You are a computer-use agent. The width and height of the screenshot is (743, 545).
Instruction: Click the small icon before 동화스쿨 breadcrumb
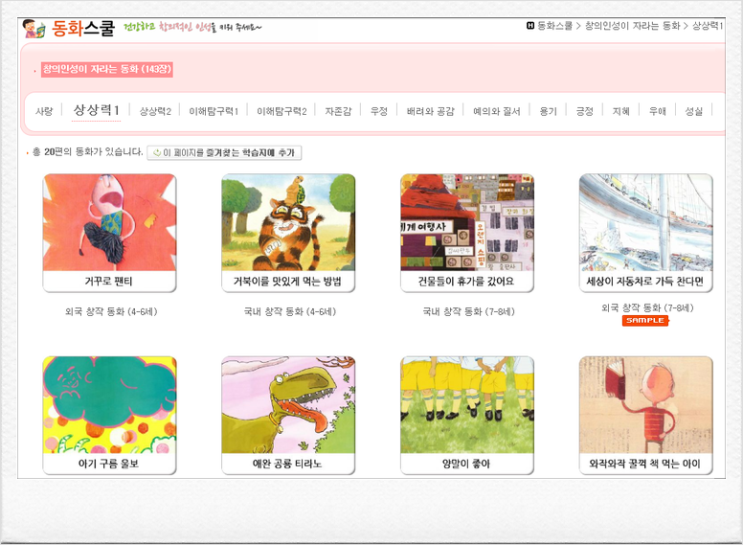tap(529, 25)
